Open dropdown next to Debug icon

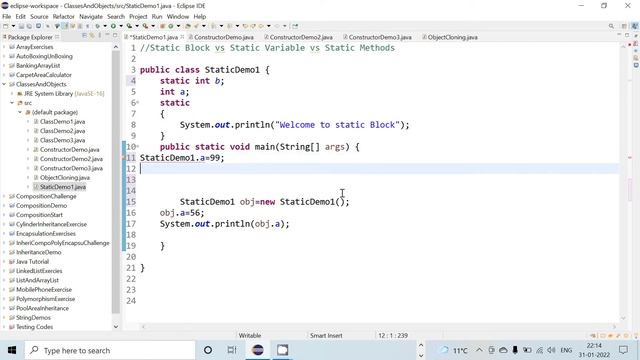click(105, 26)
